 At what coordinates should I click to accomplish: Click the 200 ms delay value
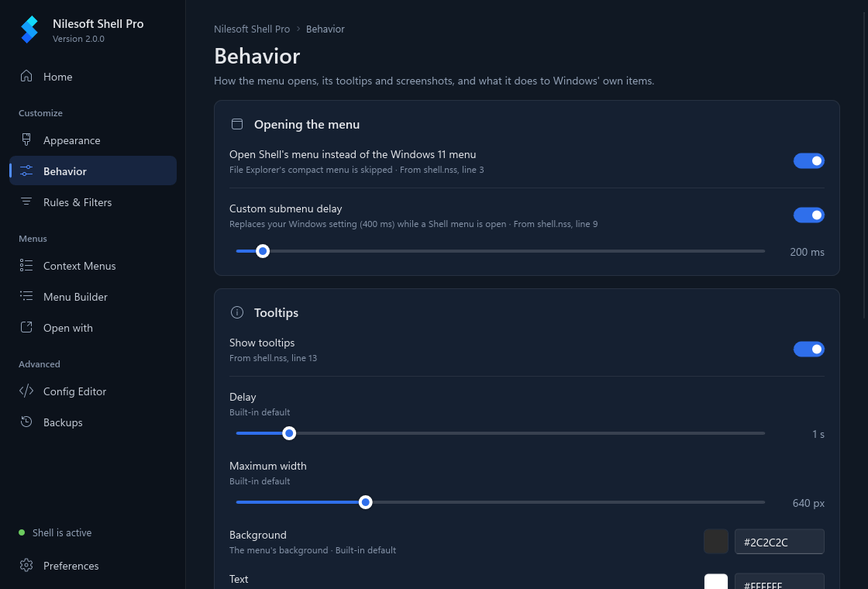click(807, 252)
